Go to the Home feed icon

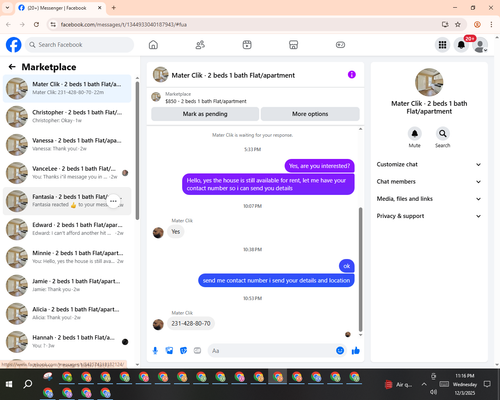coord(153,45)
